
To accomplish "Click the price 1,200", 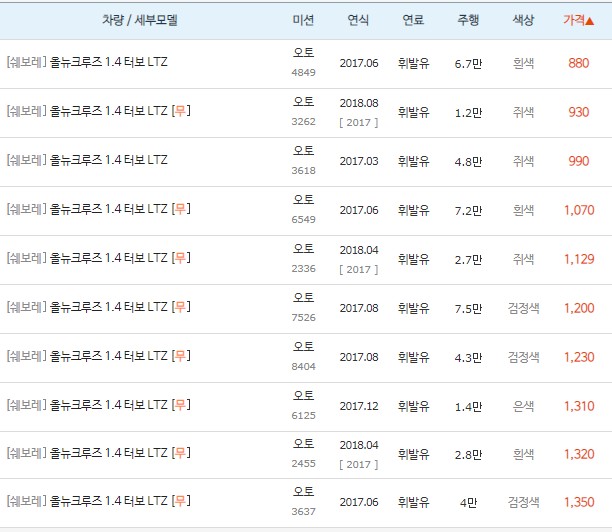I will 579,308.
